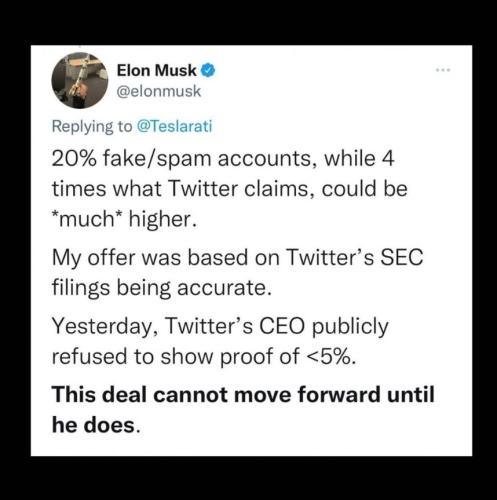This screenshot has height=500, width=497.
Task: Click the bold "he does." closing line
Action: pos(94,425)
